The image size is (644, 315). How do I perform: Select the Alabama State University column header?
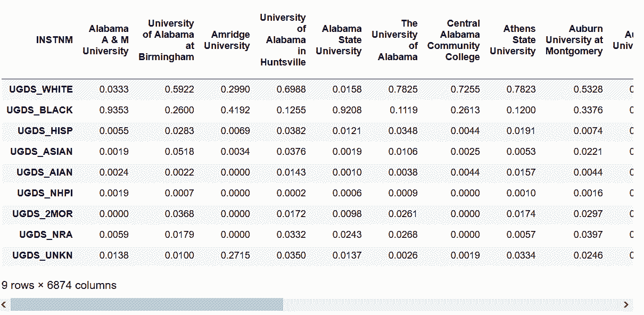click(338, 40)
